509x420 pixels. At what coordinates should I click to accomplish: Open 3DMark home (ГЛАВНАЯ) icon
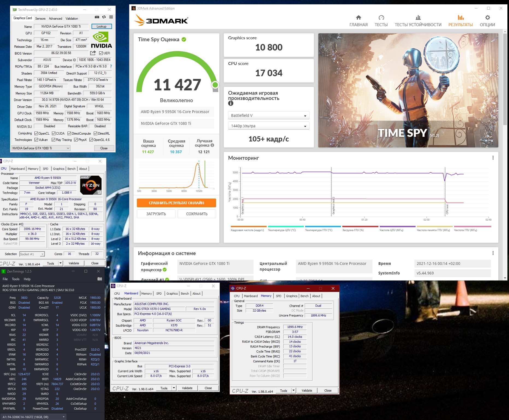coord(358,18)
